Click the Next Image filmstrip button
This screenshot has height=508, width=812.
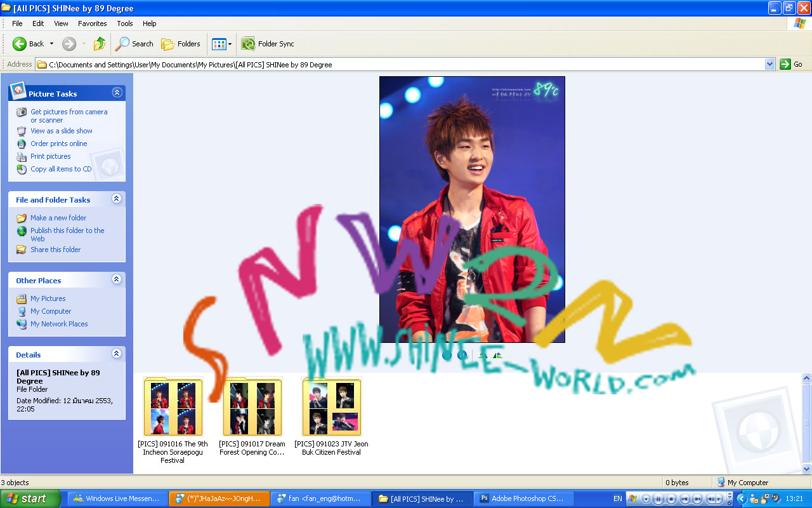pos(462,355)
